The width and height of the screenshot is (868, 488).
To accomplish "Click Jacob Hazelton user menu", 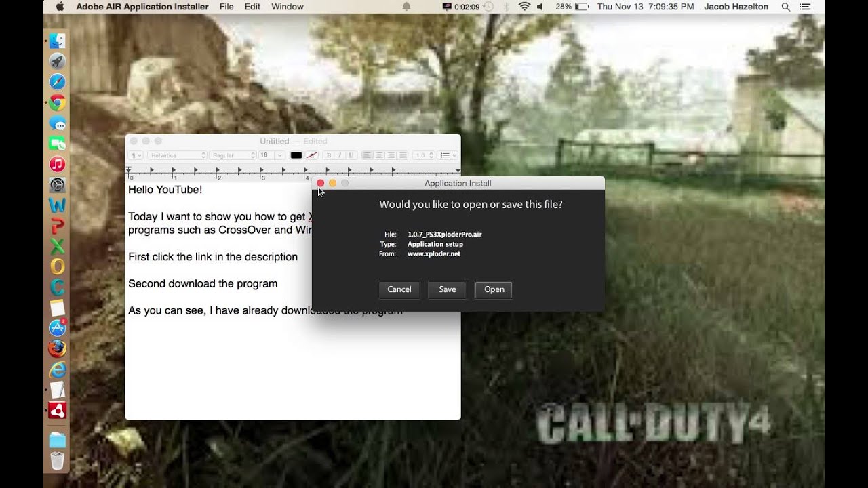I will [x=736, y=7].
